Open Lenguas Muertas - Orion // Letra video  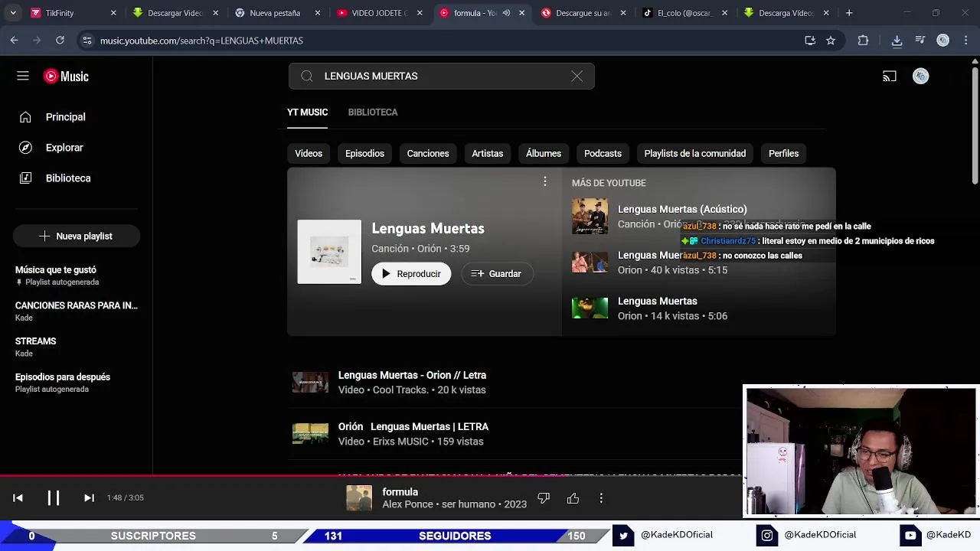pos(412,376)
